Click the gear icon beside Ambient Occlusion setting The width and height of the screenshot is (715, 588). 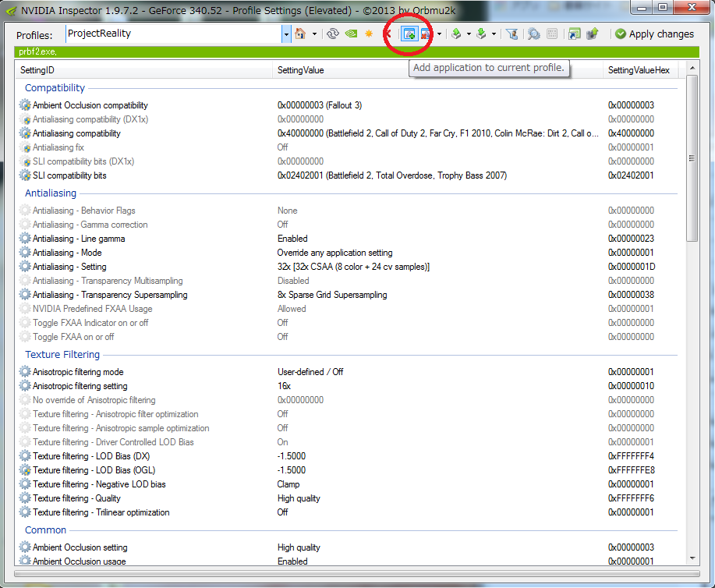tap(25, 547)
